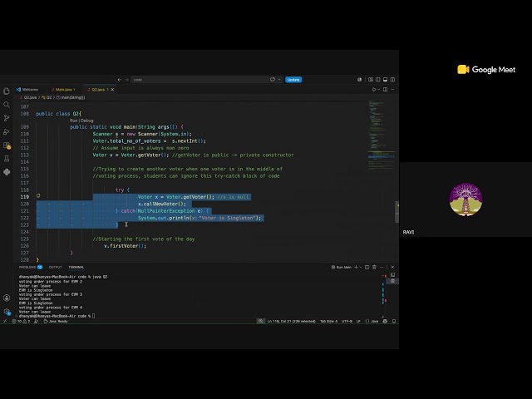Click the Debug code lens above main
This screenshot has width=532, height=399.
click(86, 121)
